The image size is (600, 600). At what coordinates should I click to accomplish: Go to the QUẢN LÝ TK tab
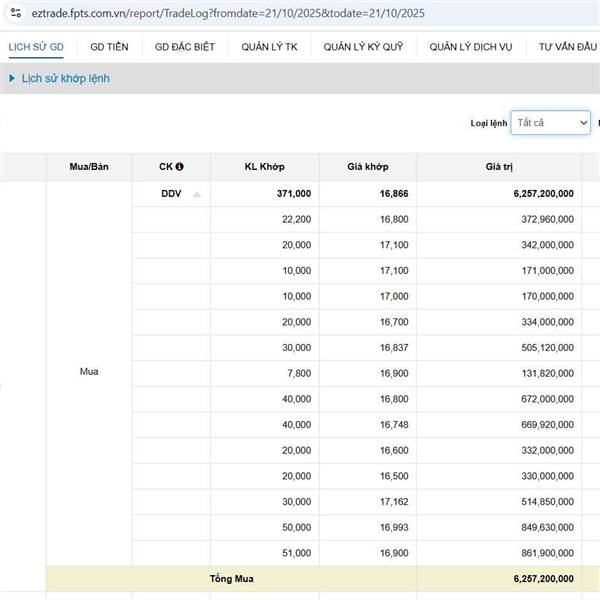click(269, 47)
